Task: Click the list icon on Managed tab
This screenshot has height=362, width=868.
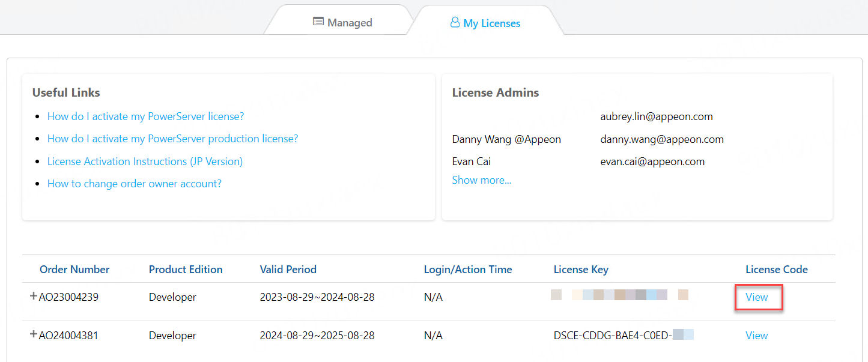Action: click(318, 22)
